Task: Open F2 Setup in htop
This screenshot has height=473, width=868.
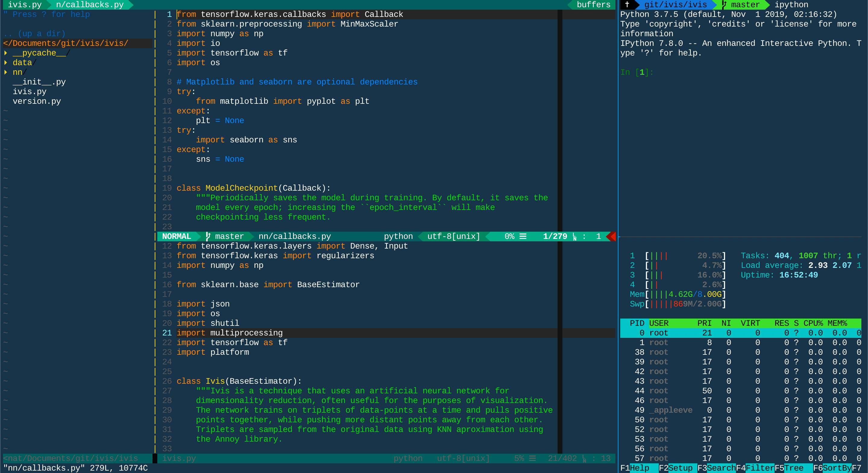Action: coord(678,468)
